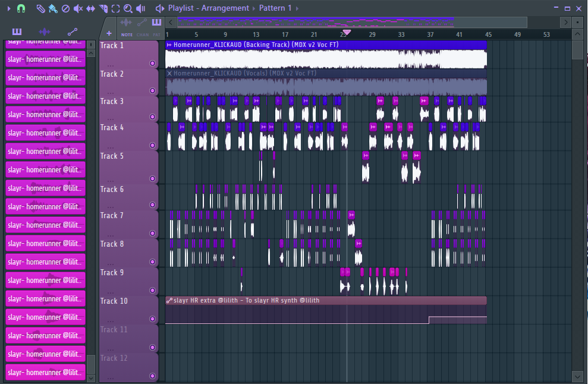Select the Track 10 header label
The height and width of the screenshot is (384, 588).
(x=114, y=301)
